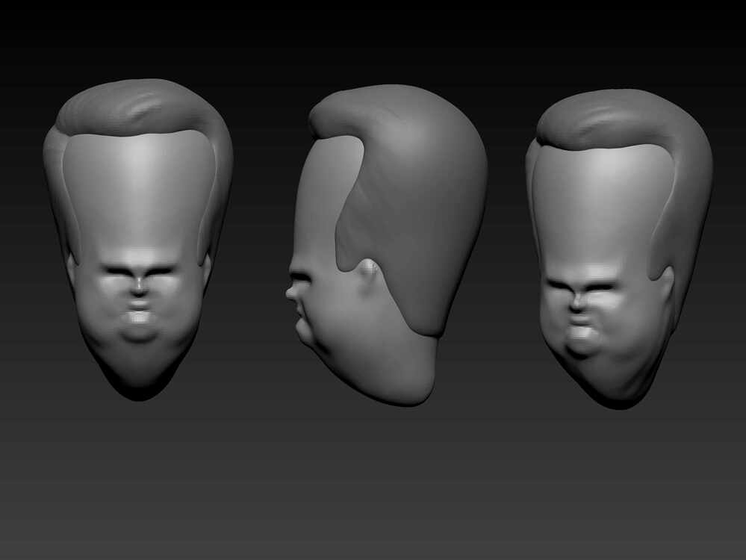
Task: Click the lighter background below the sculpts
Action: (x=373, y=508)
